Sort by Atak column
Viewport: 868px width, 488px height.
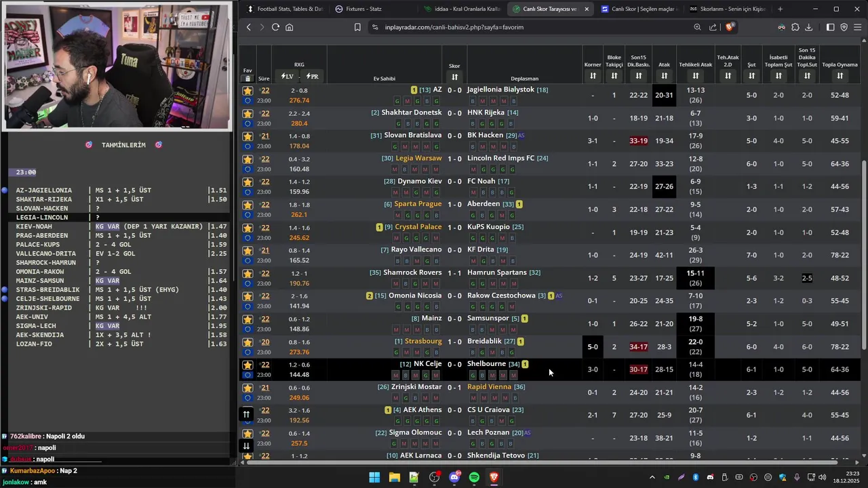tap(665, 76)
